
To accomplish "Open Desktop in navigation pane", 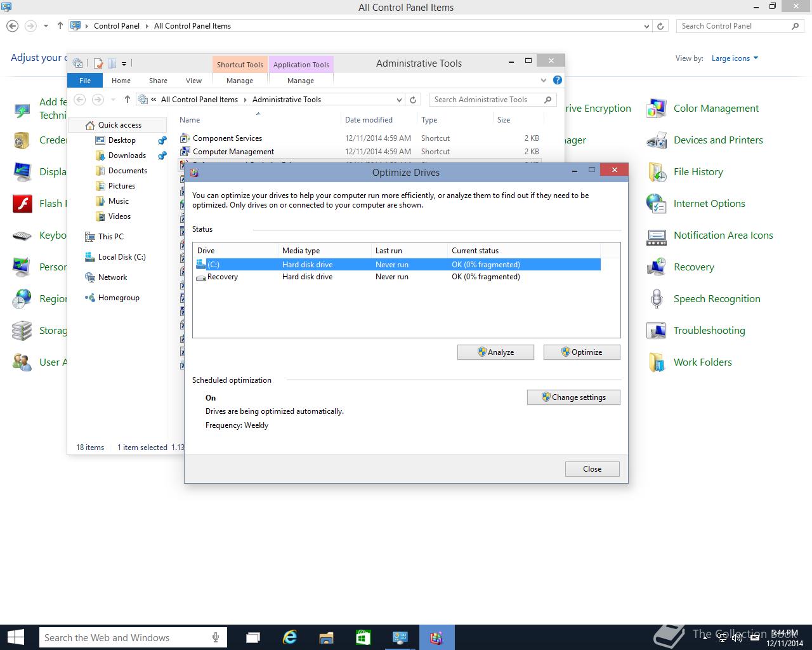I will (122, 140).
